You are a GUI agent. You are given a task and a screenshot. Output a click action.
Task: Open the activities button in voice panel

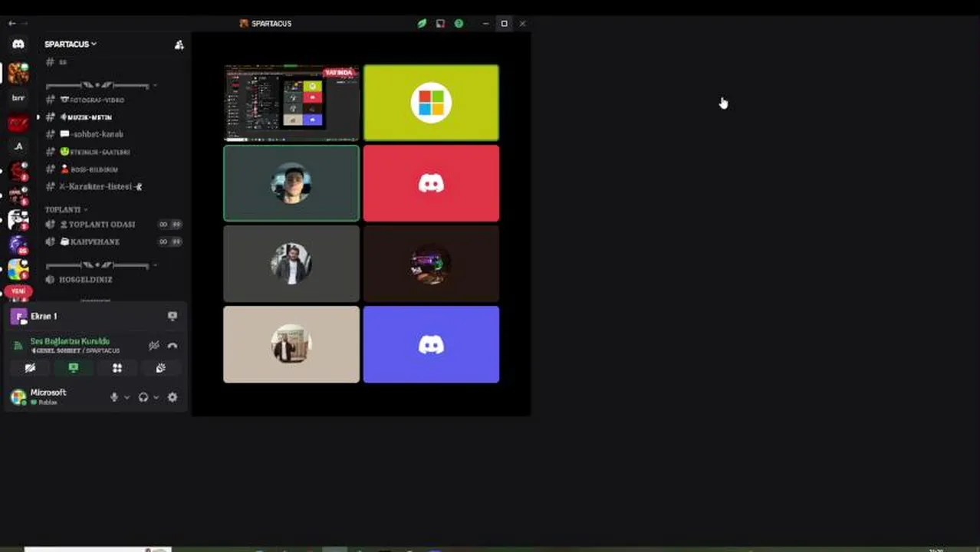pos(117,368)
